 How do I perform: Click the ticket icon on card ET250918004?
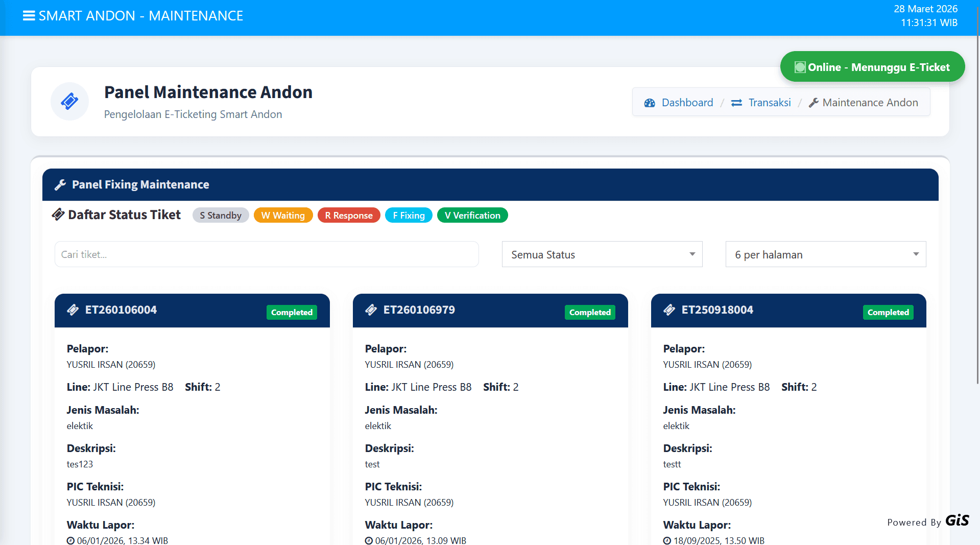pyautogui.click(x=670, y=310)
